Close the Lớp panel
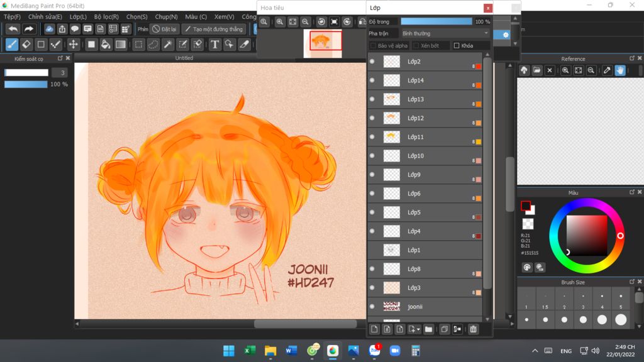This screenshot has width=644, height=362. (x=487, y=8)
